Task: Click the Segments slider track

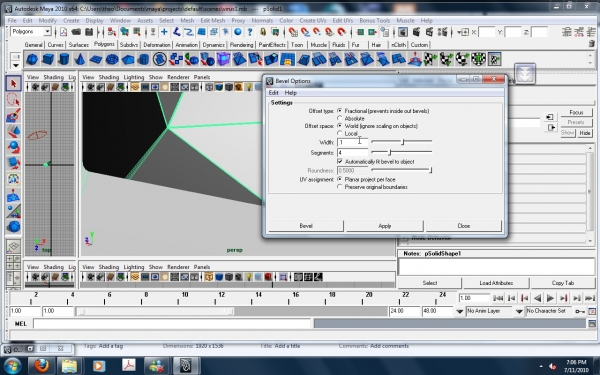Action: 401,152
